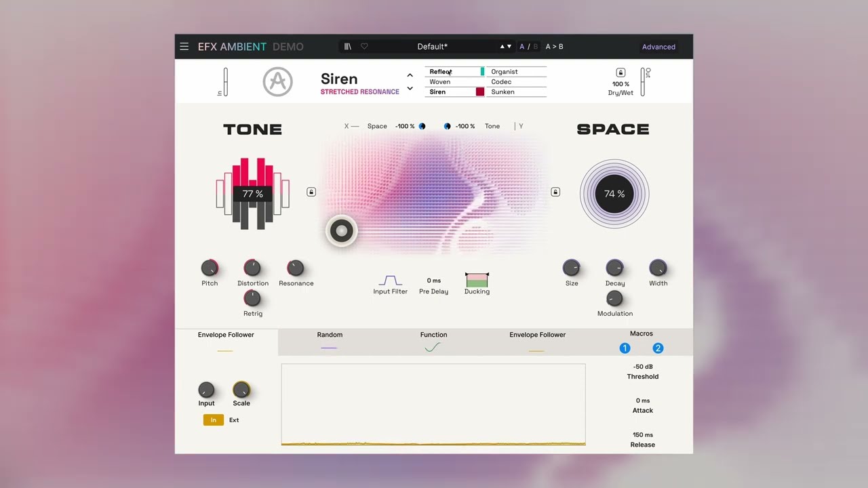Click the envelope Scale knob
868x488 pixels.
(241, 390)
